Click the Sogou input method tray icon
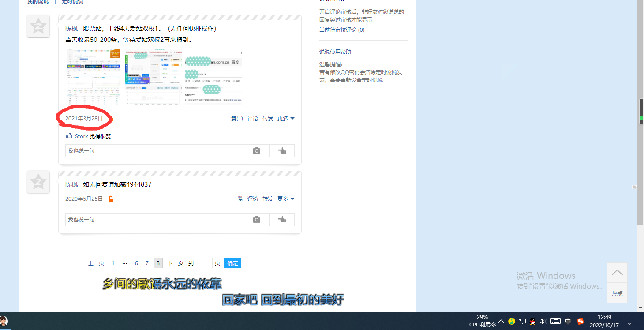The image size is (644, 330). 580,321
